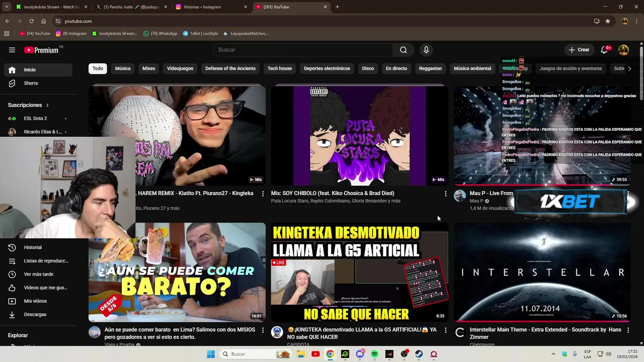644x362 pixels.
Task: Start voice search with the microphone icon
Action: [426, 50]
